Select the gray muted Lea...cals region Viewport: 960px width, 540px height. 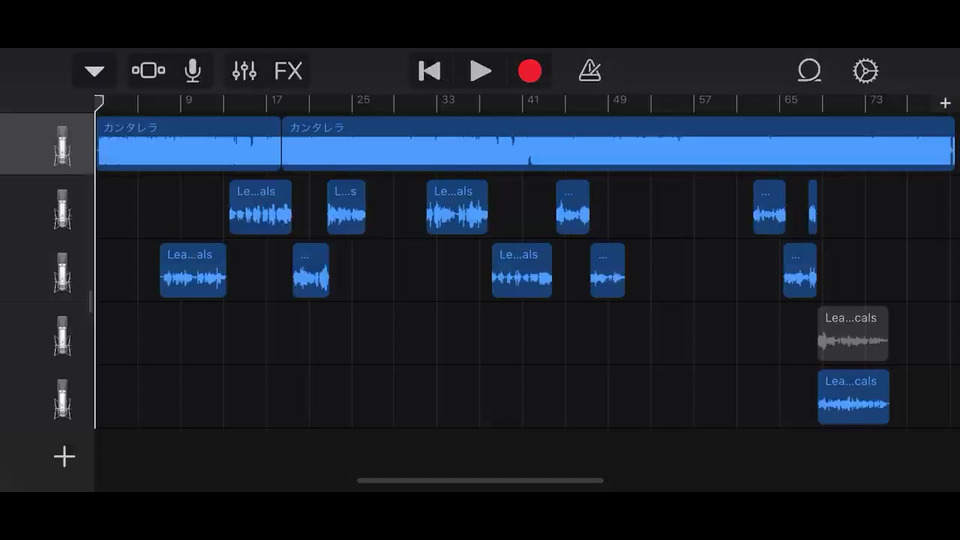click(853, 334)
